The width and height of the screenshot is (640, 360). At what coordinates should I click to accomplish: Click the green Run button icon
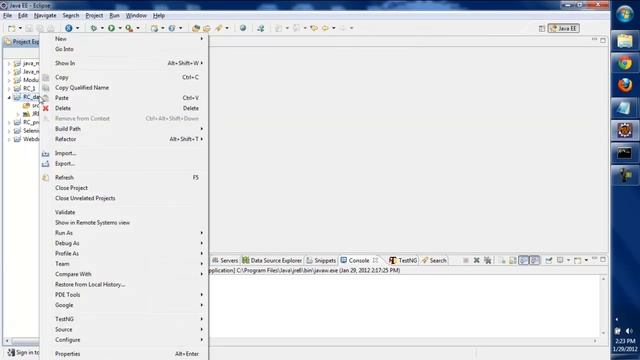pyautogui.click(x=111, y=28)
